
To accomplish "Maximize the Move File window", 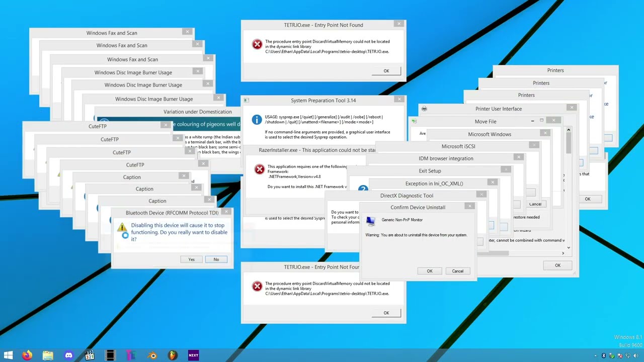I will 542,121.
